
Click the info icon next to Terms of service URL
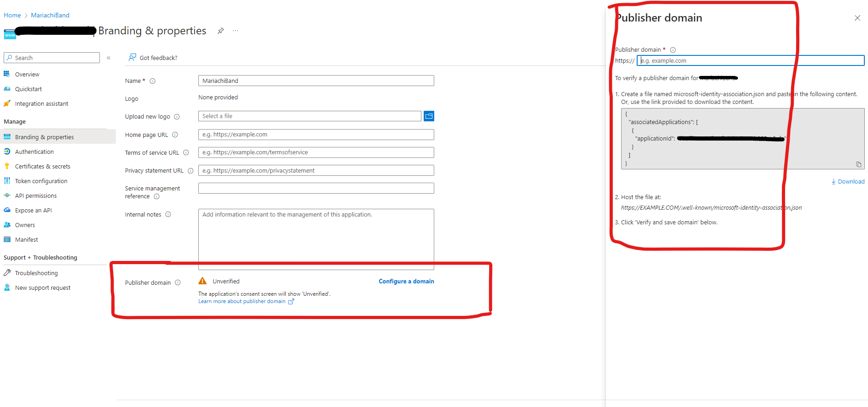tap(186, 153)
